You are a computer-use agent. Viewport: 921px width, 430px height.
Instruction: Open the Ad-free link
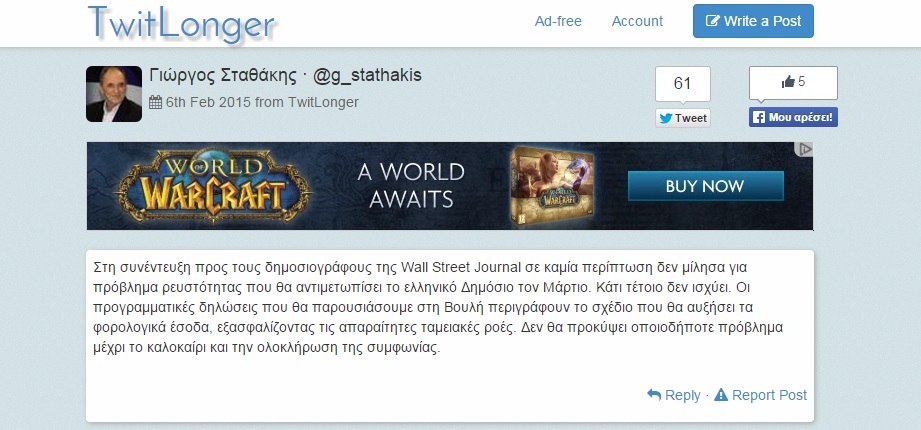coord(558,21)
